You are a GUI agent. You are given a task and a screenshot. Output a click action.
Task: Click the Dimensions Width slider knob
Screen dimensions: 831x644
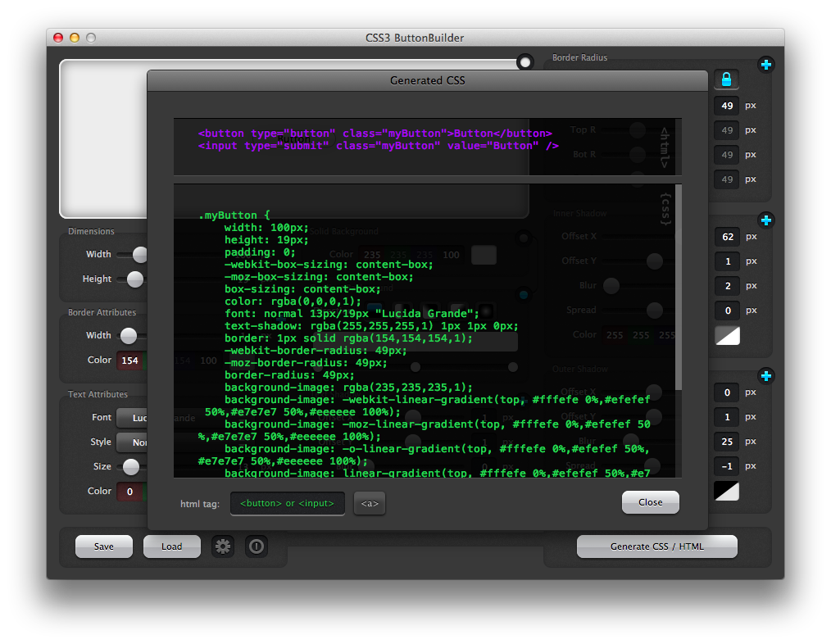[140, 255]
